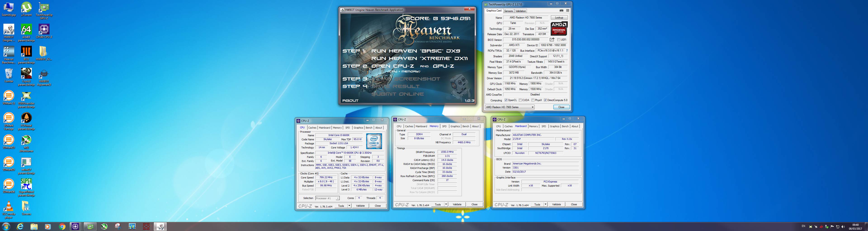Switch to the Validation tab in GPU-Z

521,11
